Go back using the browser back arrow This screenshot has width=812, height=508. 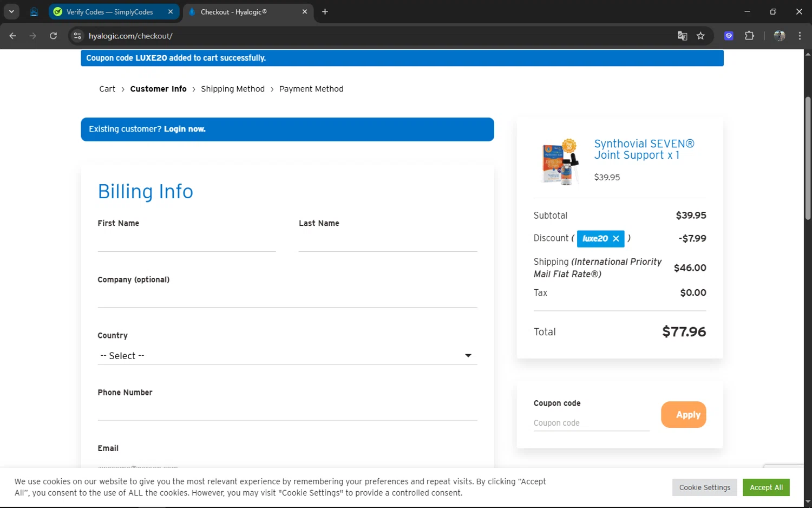pyautogui.click(x=13, y=36)
